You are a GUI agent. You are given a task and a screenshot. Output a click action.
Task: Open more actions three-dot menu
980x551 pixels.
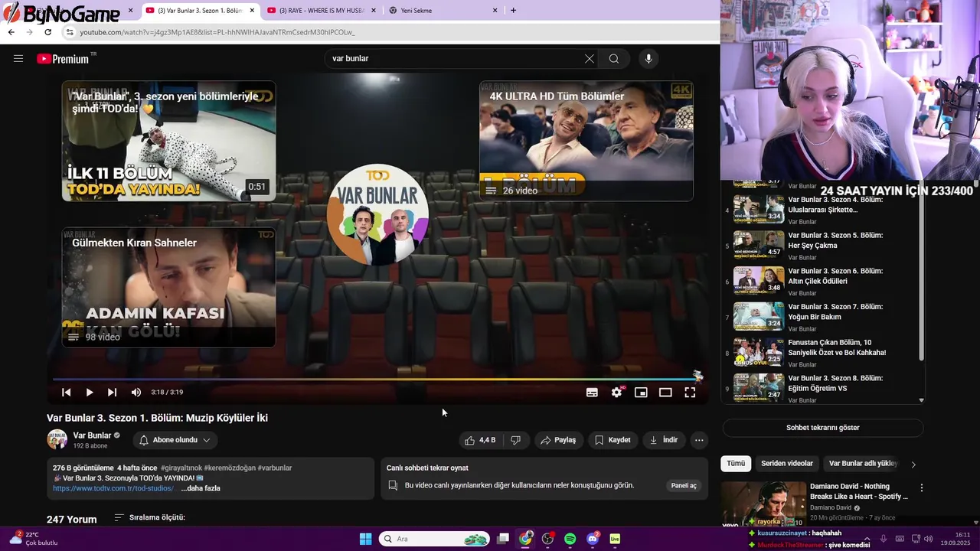coord(699,440)
